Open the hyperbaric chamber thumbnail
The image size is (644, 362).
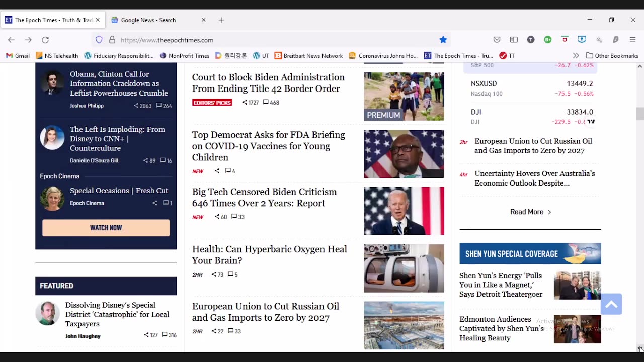coord(404,268)
